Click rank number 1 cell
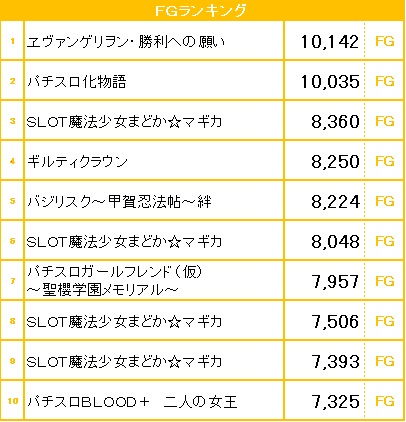Viewport: 406px width, 422px height. (12, 41)
